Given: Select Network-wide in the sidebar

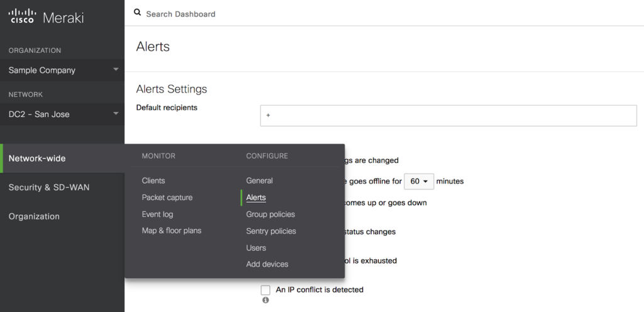Looking at the screenshot, I should point(62,158).
